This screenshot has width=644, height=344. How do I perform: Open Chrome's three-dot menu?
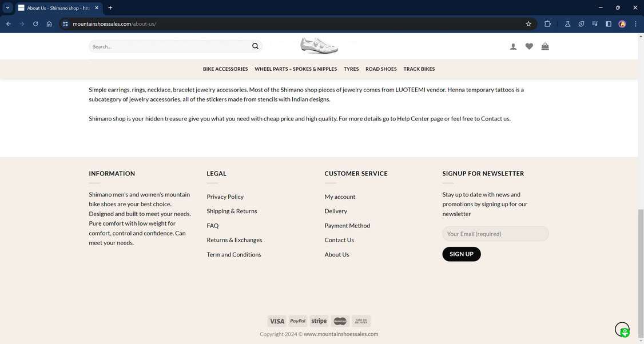[635, 23]
